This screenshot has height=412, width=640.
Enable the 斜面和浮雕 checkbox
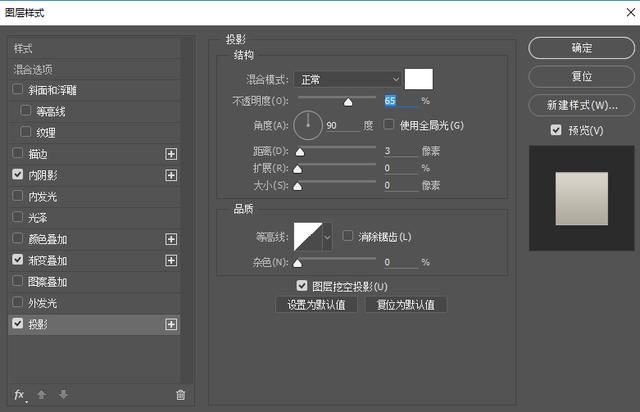(18, 89)
